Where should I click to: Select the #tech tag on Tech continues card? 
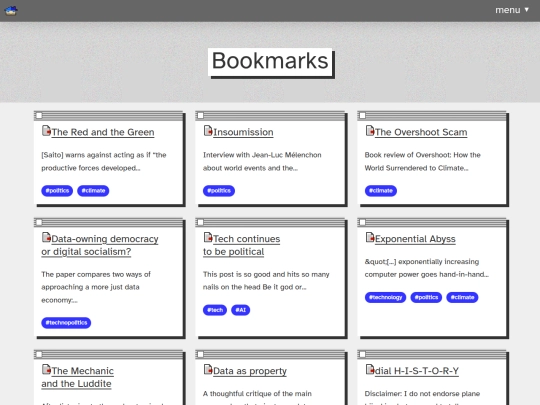(x=215, y=310)
